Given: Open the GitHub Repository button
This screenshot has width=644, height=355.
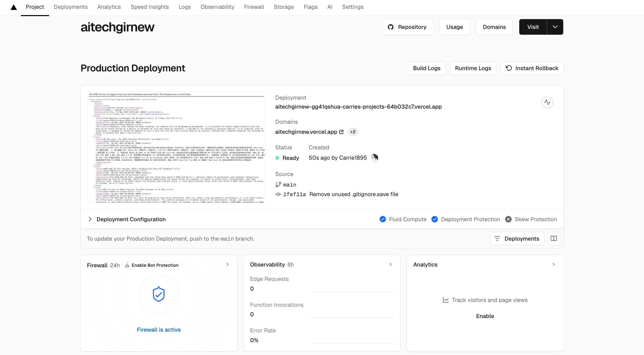Looking at the screenshot, I should click(x=408, y=27).
